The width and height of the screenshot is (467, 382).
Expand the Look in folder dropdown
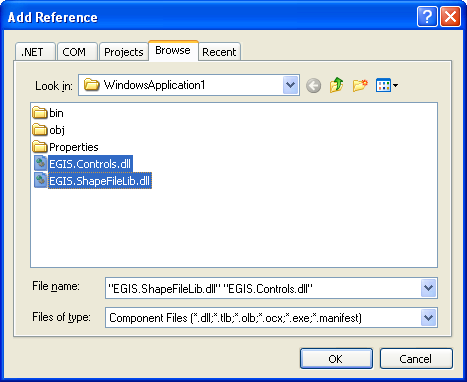click(291, 85)
